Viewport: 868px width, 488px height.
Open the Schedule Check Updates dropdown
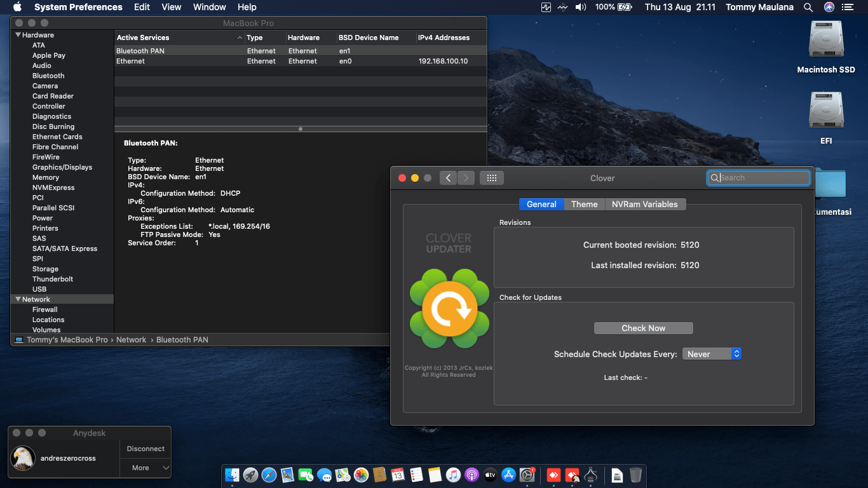(712, 354)
